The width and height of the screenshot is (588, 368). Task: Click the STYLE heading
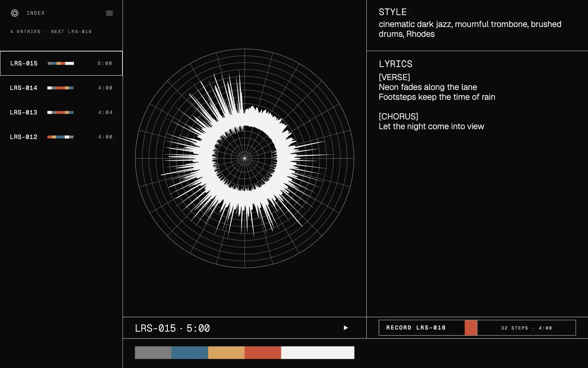pyautogui.click(x=392, y=12)
